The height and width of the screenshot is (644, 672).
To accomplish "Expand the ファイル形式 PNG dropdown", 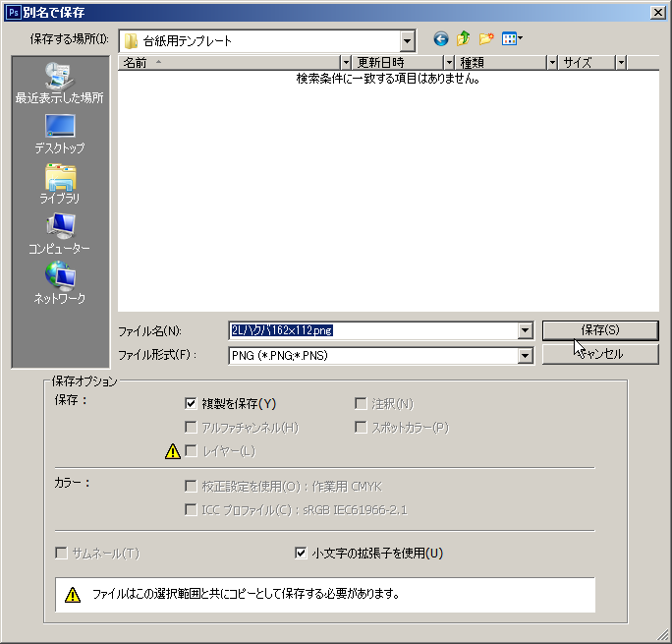I will click(x=525, y=355).
